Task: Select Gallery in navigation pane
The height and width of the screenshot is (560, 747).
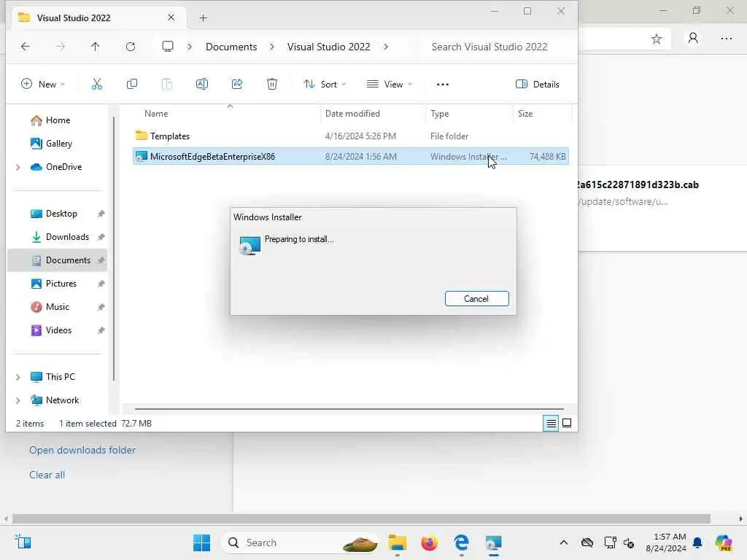Action: (x=58, y=144)
